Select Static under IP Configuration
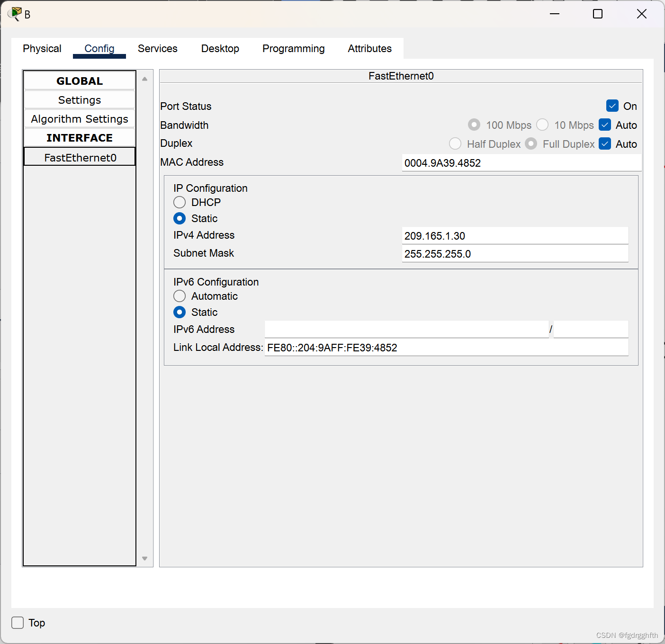The height and width of the screenshot is (644, 665). [x=180, y=219]
